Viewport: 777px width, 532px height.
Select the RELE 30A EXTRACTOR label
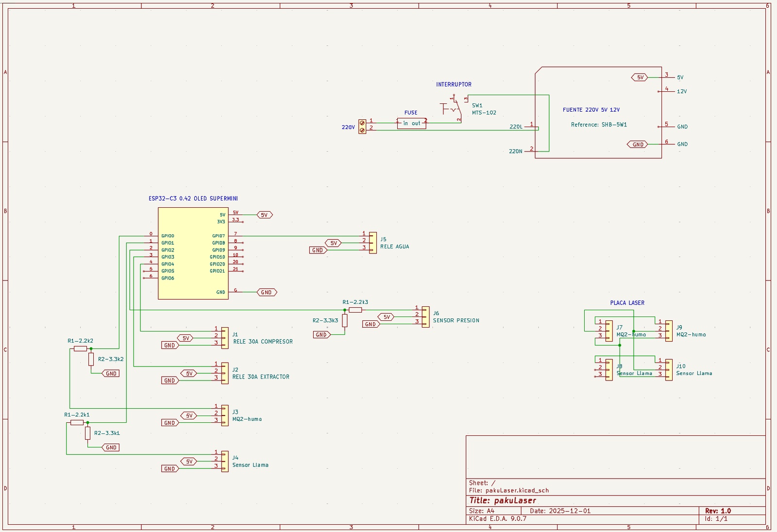point(261,377)
